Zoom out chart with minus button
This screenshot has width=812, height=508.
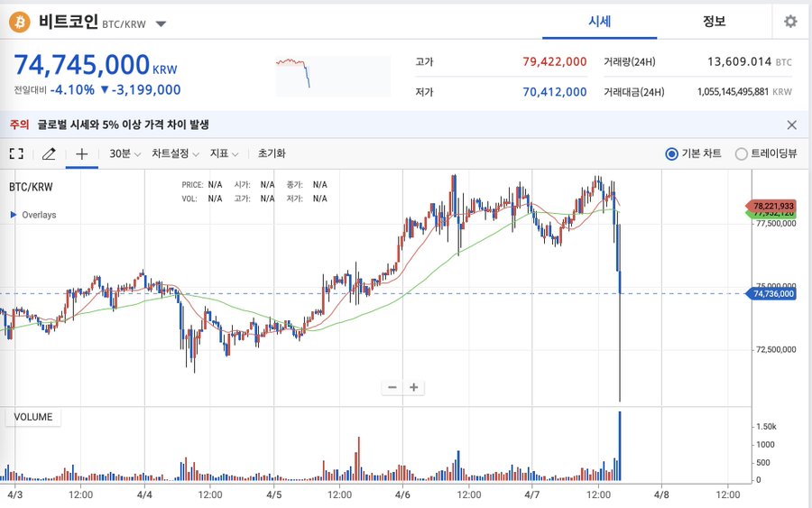tap(392, 387)
